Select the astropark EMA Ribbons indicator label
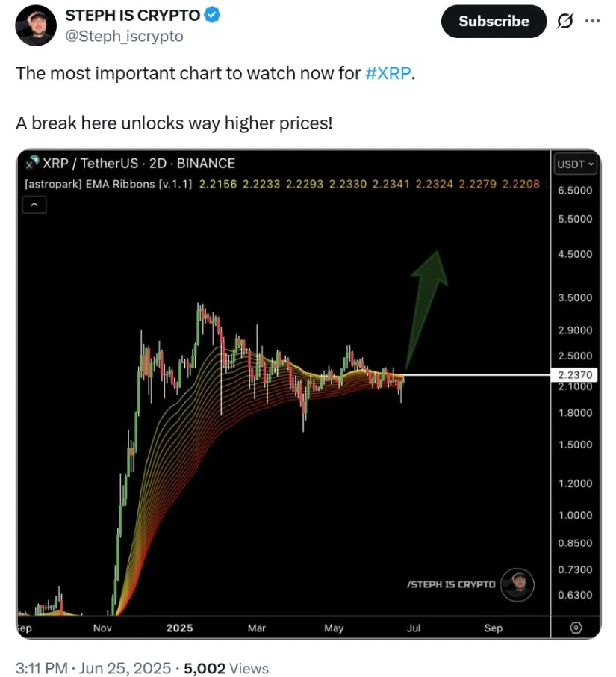Screen dimensions: 616x677 coord(110,184)
